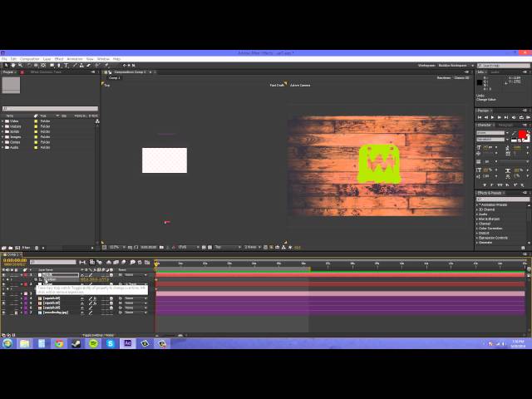The height and width of the screenshot is (399, 532).
Task: Select the Selection arrow tool
Action: pyautogui.click(x=6, y=65)
